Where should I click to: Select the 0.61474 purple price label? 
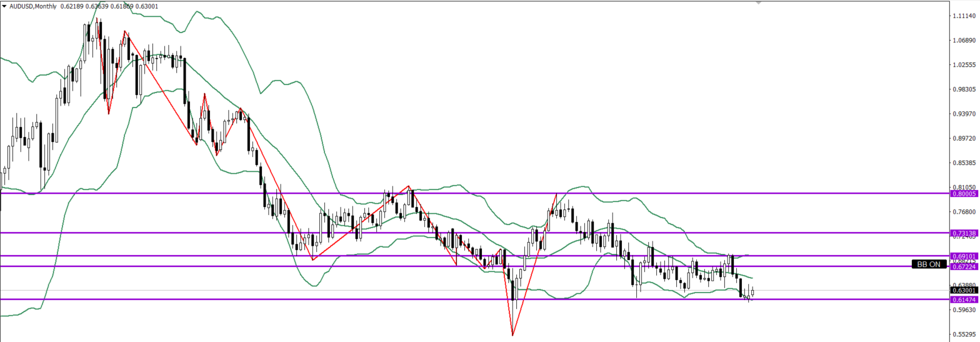point(964,300)
